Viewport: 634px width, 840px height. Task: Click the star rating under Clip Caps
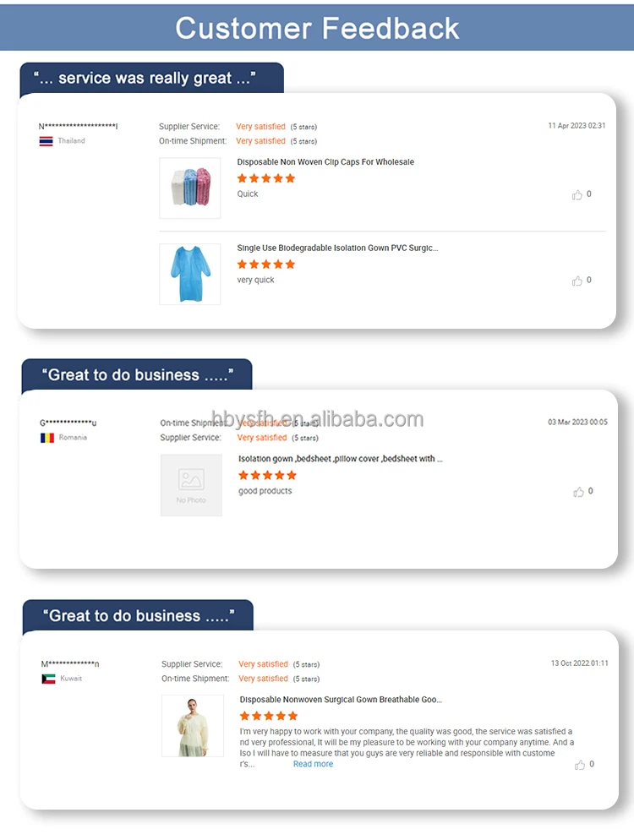[x=265, y=178]
